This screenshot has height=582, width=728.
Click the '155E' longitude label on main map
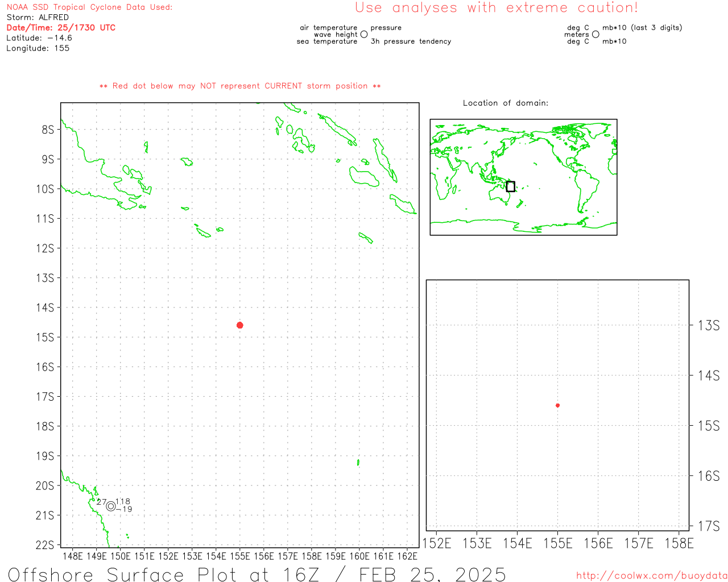(240, 556)
